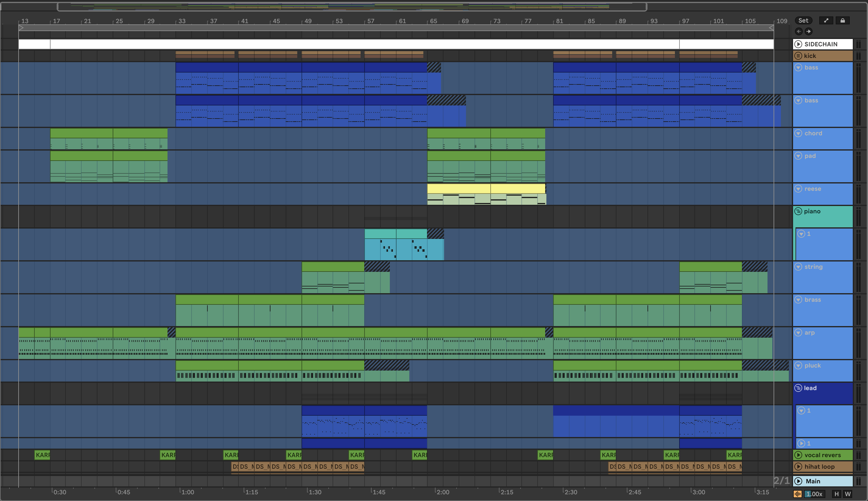Screen dimensions: 868x501
Task: Jump to previous locator arrow
Action: [x=799, y=31]
